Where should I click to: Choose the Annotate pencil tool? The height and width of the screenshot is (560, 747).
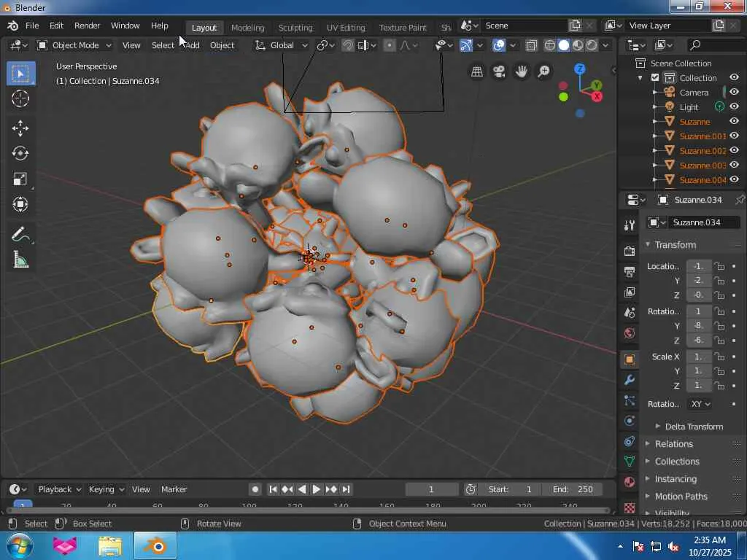pos(20,235)
